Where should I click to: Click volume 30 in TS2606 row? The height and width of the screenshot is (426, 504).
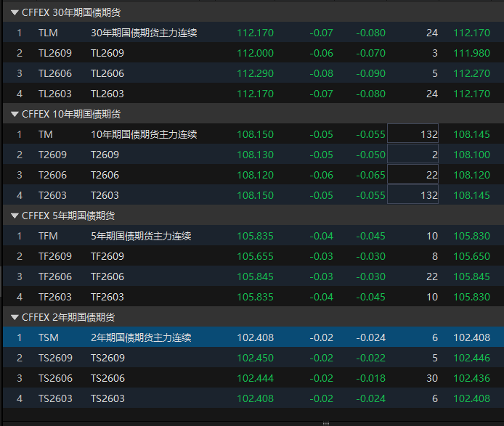pos(432,378)
